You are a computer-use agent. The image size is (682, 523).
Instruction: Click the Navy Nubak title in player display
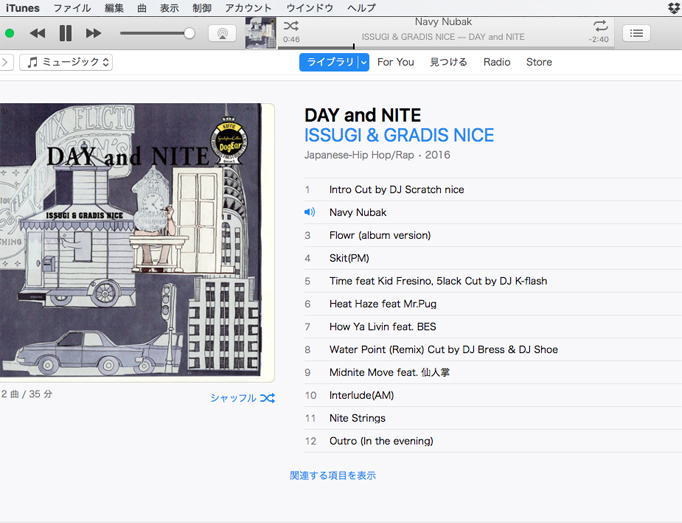point(443,22)
